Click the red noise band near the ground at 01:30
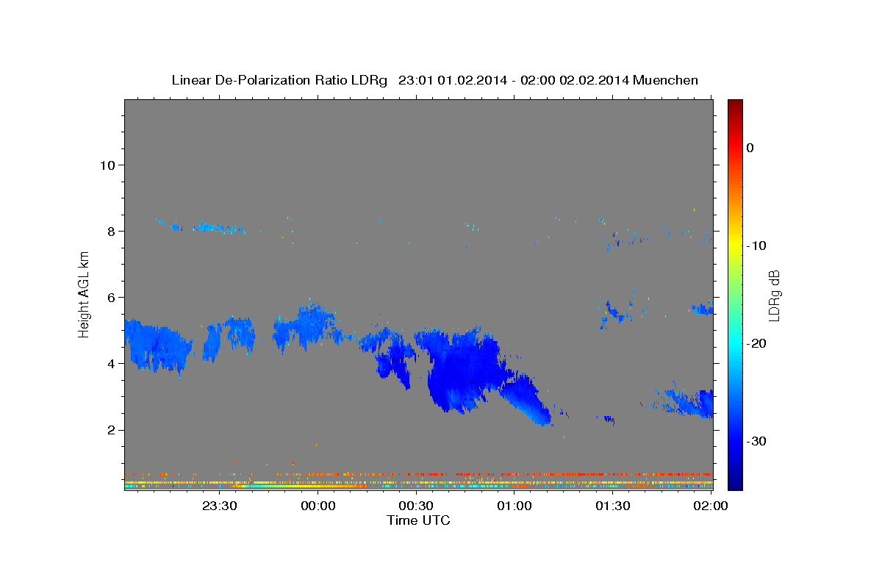The image size is (882, 588). [612, 474]
